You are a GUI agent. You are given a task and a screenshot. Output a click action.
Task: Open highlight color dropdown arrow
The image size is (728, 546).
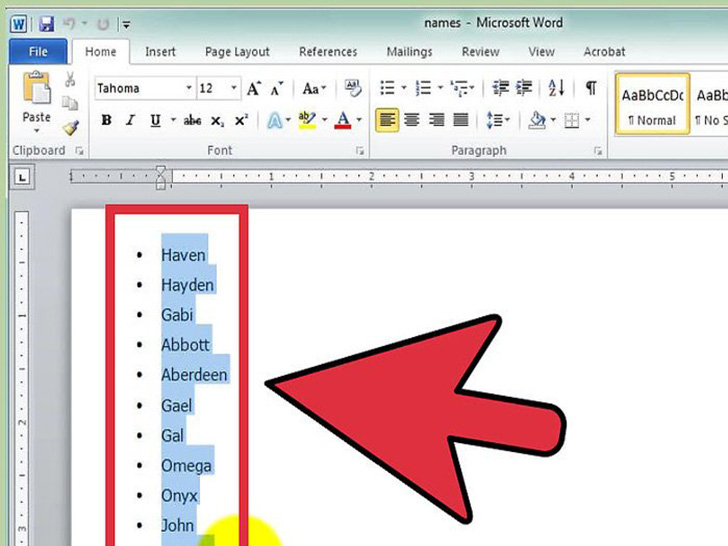click(x=325, y=120)
